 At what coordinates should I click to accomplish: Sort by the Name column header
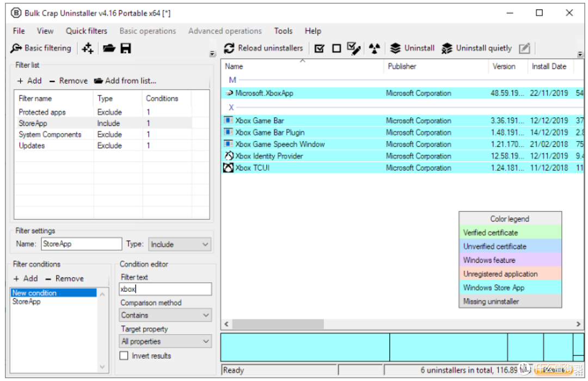(302, 66)
